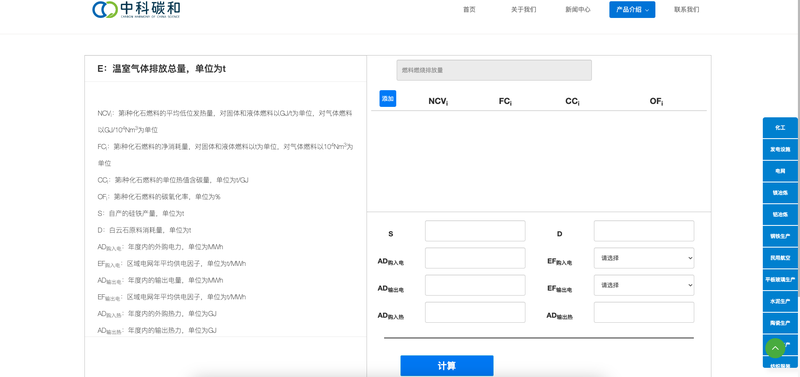
Task: Click the CCi 单位热值含碳量 definition line
Action: coord(173,180)
